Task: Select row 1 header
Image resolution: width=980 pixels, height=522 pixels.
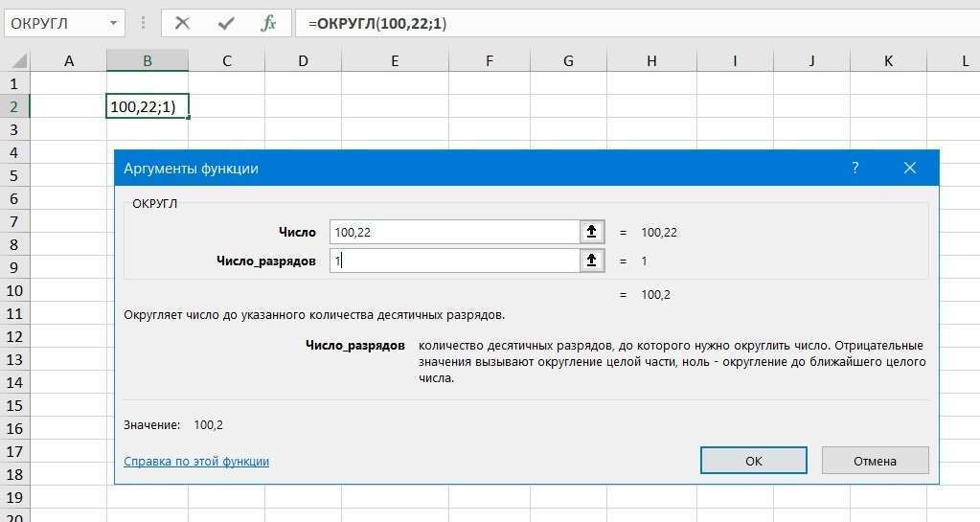Action: [x=14, y=83]
